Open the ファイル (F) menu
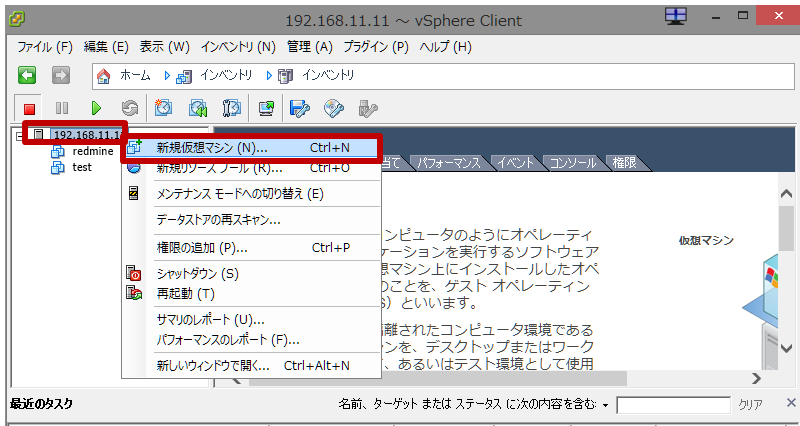800x426 pixels. [x=45, y=47]
